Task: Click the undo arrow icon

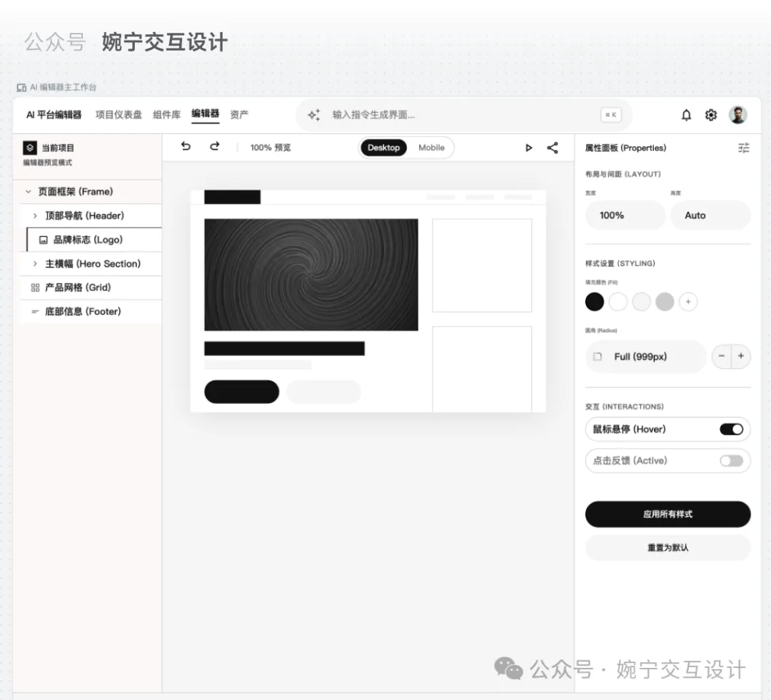Action: pyautogui.click(x=186, y=146)
